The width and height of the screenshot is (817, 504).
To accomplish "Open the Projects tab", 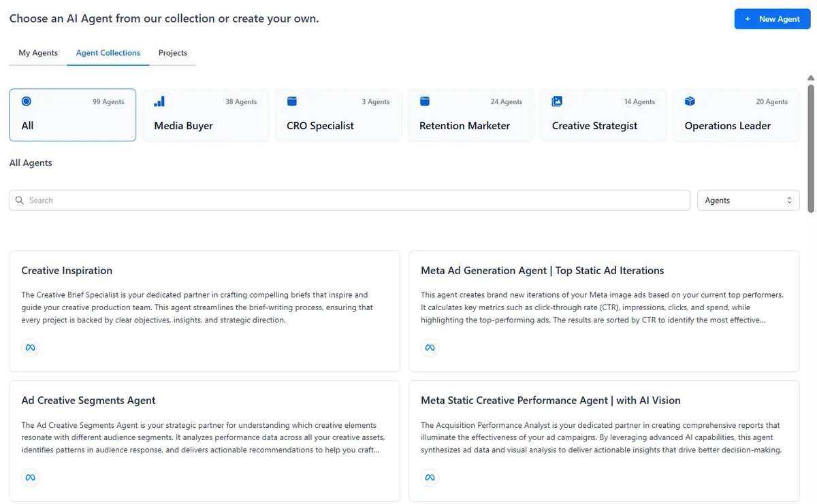I will [x=173, y=53].
